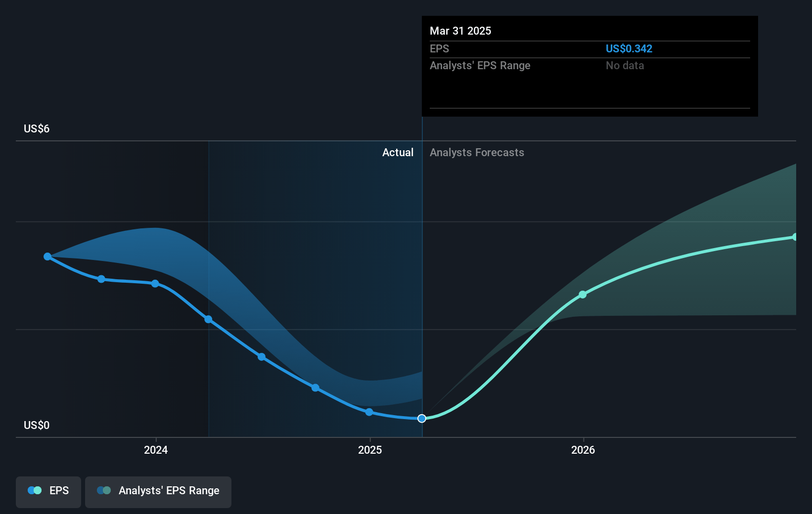Click the EPS legend color dots

coord(35,490)
